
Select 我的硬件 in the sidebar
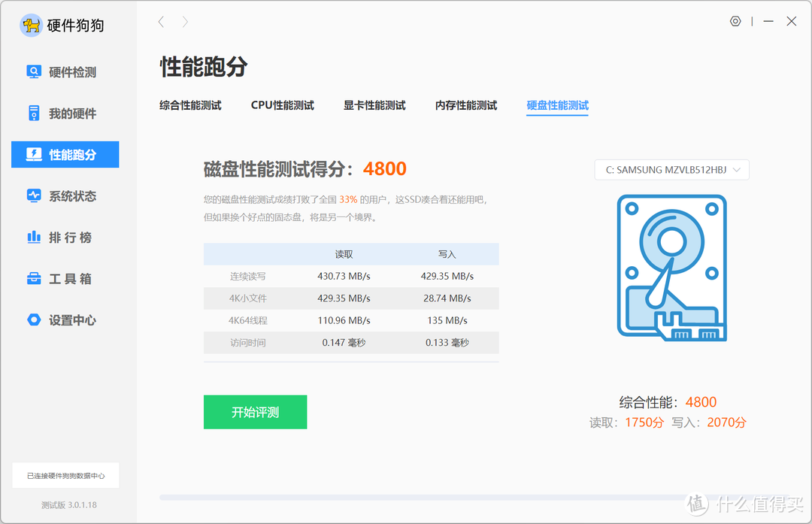click(65, 113)
